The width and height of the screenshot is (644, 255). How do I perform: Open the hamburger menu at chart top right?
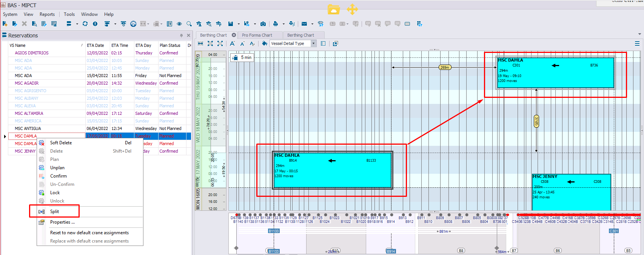pos(637,43)
